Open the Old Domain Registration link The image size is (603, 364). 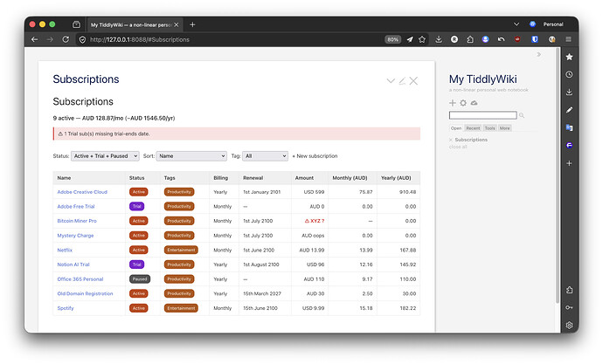pos(85,293)
